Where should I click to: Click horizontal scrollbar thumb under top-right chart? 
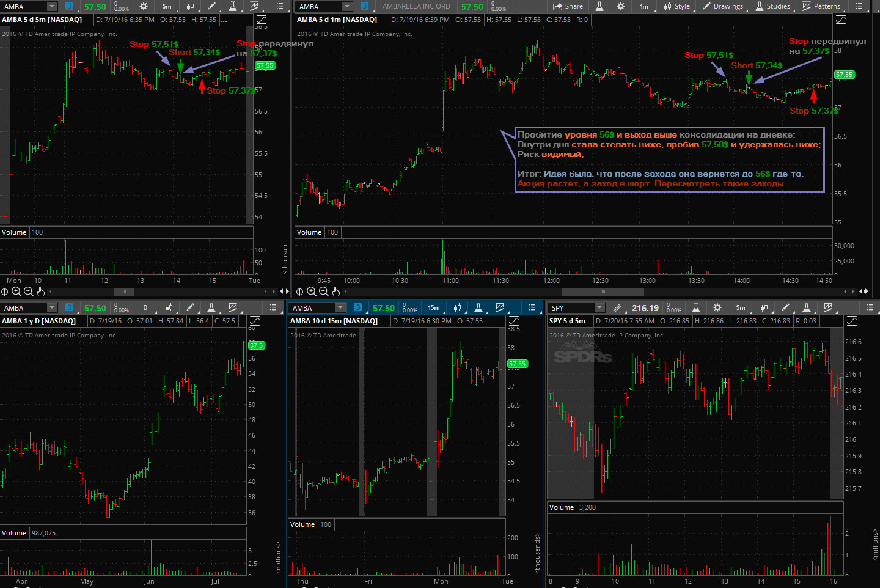pos(603,292)
